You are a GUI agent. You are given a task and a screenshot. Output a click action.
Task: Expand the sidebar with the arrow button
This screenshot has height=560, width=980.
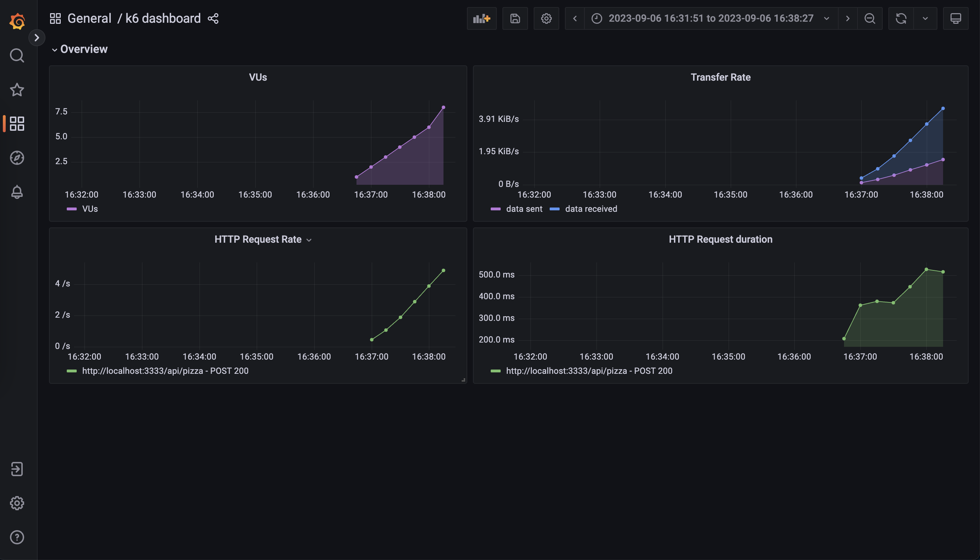pos(37,38)
